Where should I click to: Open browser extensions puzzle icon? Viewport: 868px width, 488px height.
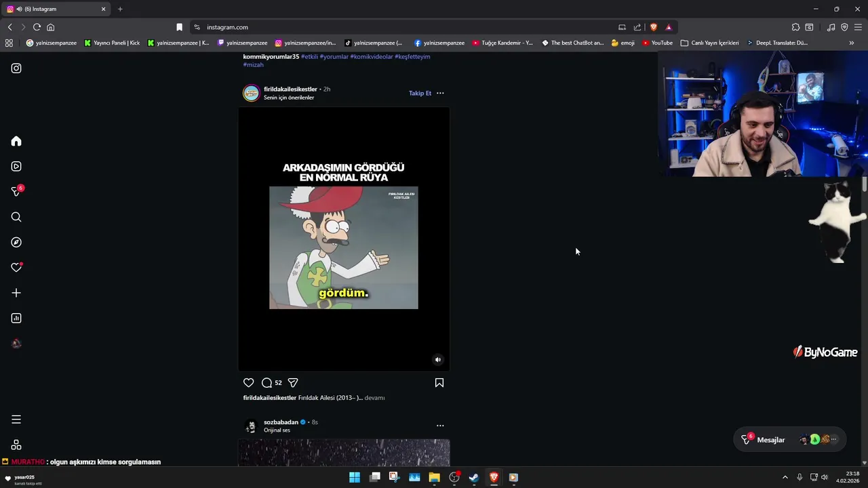[x=795, y=27]
